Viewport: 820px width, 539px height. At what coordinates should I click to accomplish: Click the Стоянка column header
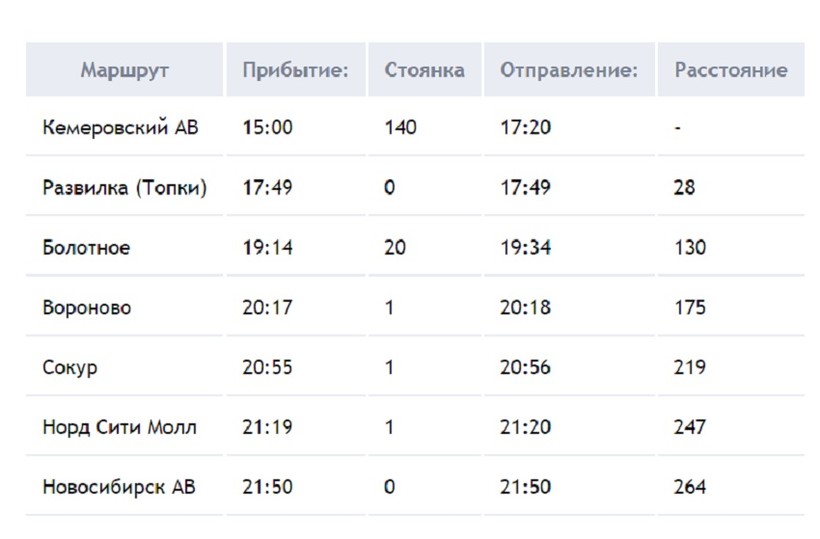(424, 71)
